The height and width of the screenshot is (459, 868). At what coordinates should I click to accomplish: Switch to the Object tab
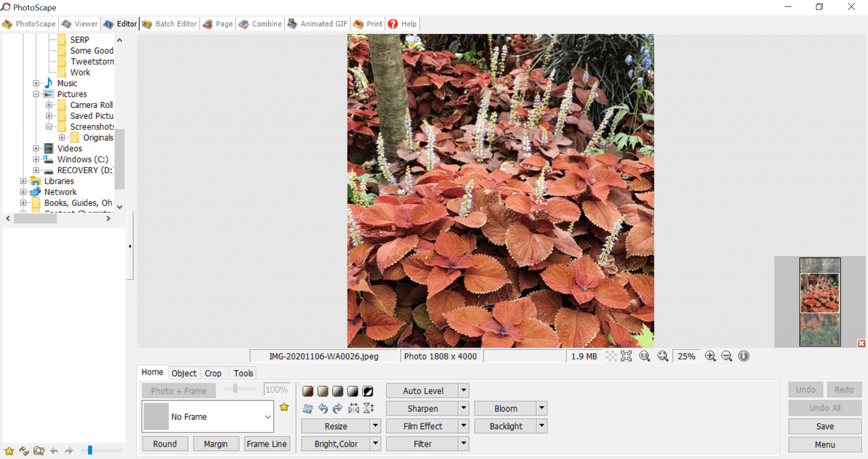184,373
